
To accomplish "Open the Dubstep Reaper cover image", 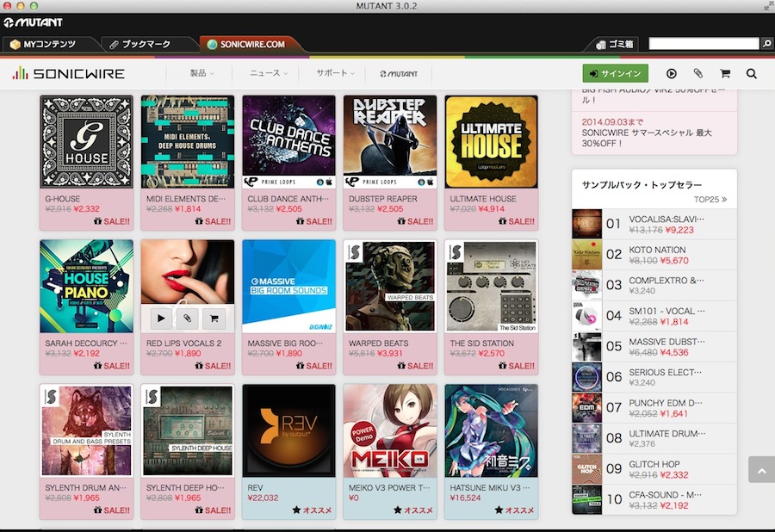I will [x=390, y=142].
